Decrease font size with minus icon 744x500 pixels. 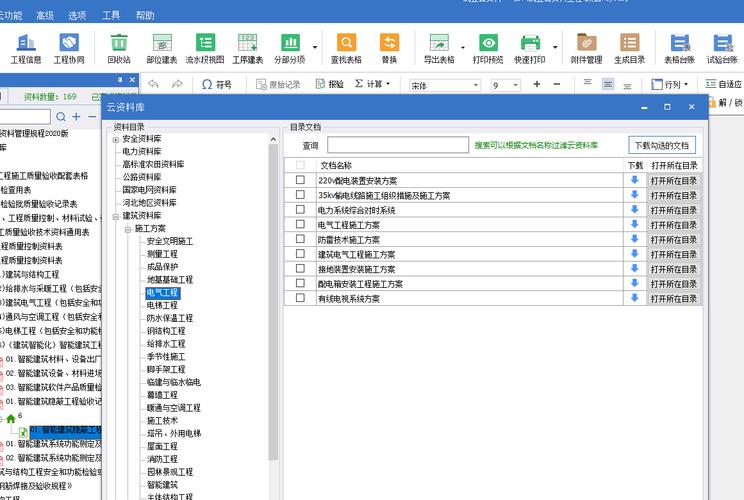557,84
